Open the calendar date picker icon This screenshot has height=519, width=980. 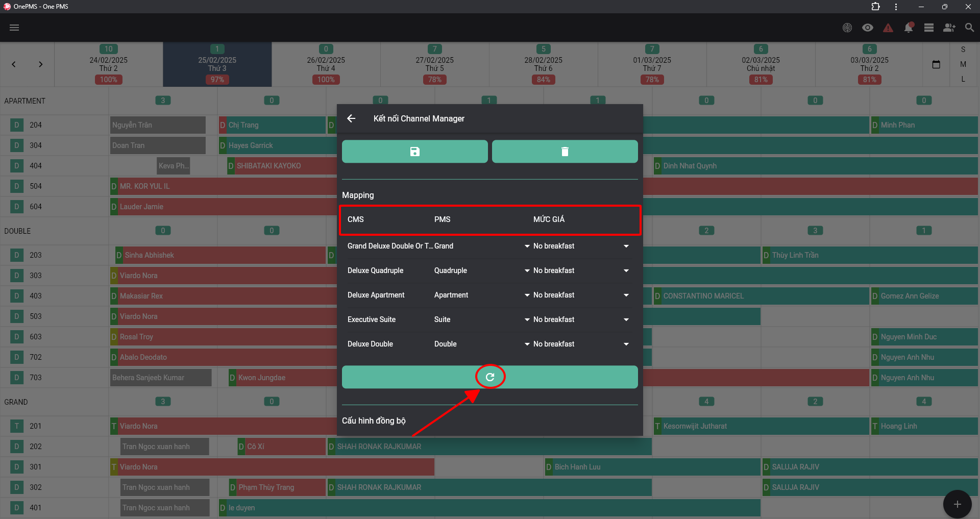[x=936, y=64]
